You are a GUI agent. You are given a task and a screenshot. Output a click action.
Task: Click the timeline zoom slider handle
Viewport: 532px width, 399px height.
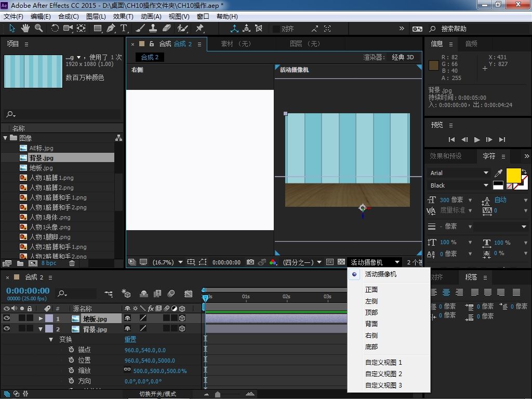(x=218, y=394)
